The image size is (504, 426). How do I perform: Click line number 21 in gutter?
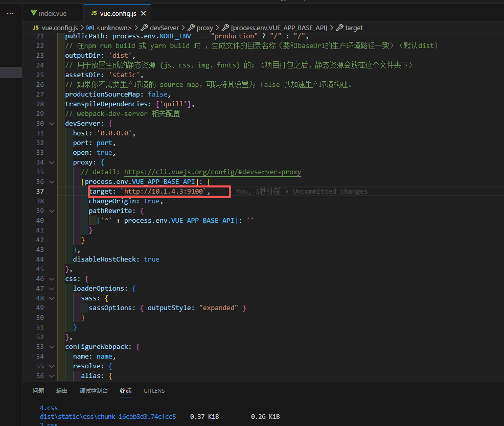[x=40, y=36]
